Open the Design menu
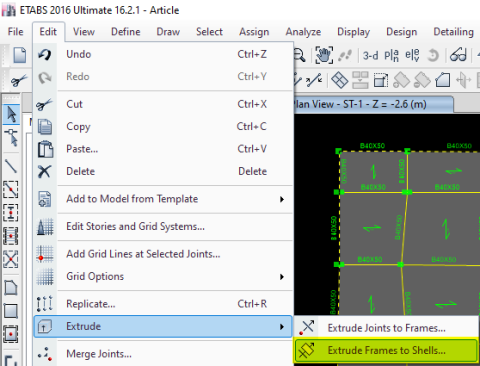480x366 pixels. pyautogui.click(x=401, y=32)
